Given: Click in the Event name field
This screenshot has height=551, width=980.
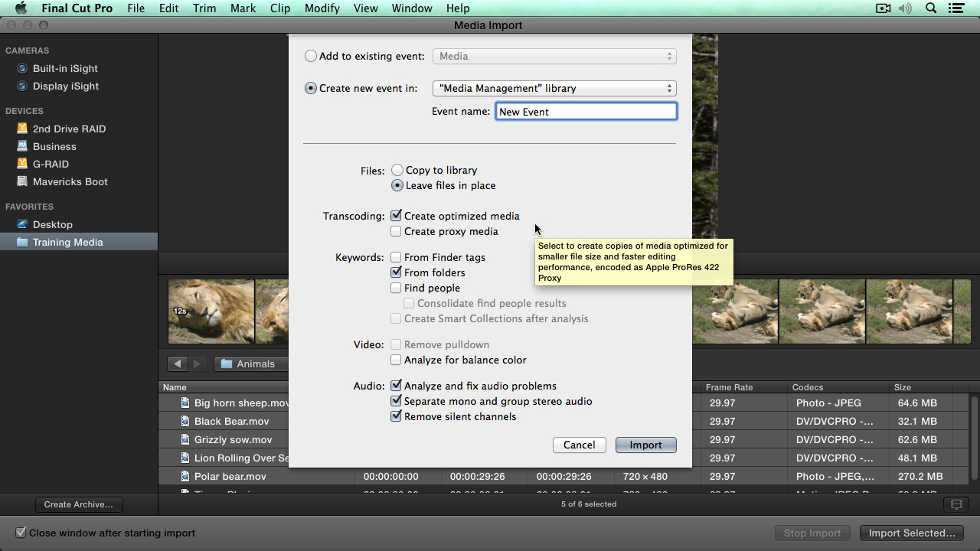Looking at the screenshot, I should click(586, 112).
